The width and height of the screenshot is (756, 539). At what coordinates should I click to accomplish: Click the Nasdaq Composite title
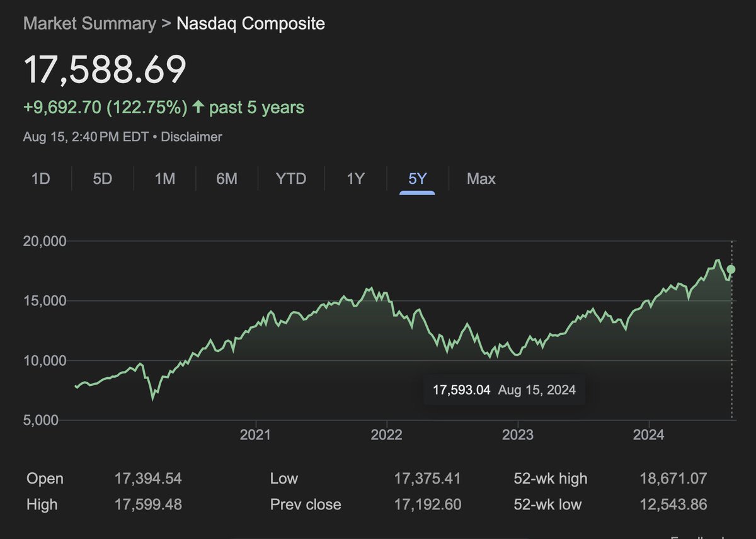[251, 24]
